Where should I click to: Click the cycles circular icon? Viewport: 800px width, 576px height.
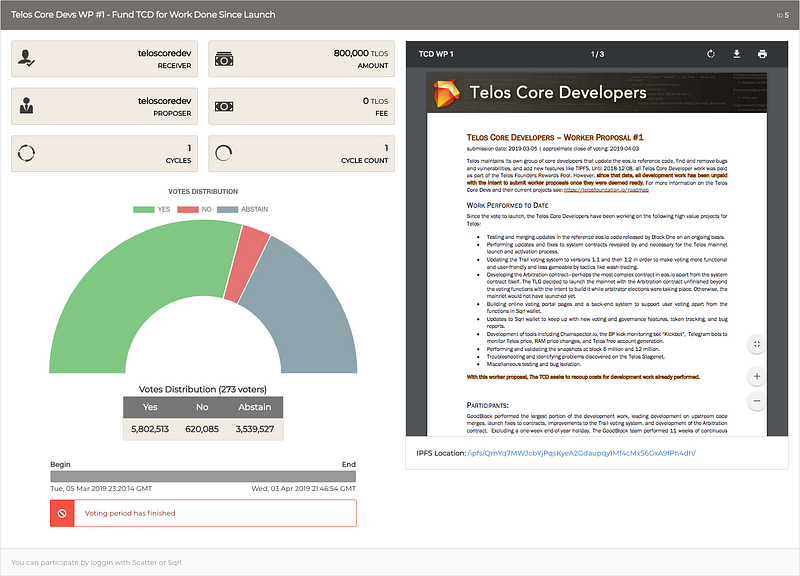click(x=28, y=154)
